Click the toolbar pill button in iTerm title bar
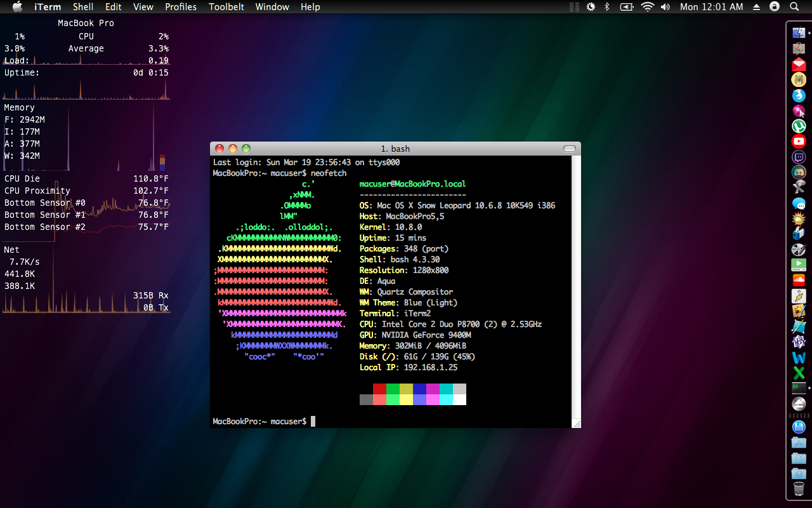The width and height of the screenshot is (812, 508). click(x=569, y=149)
